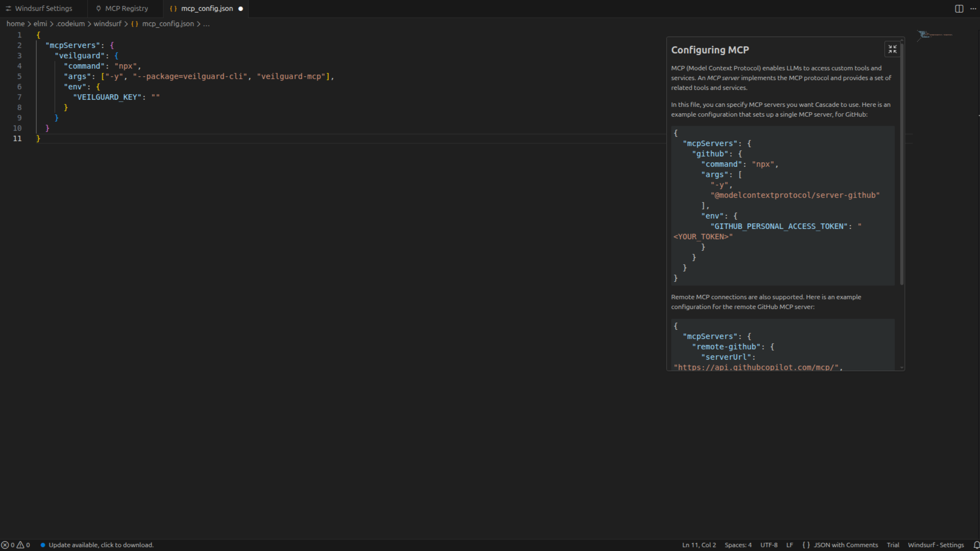Click "veilguard-mcp" argument string
This screenshot has width=980, height=551.
click(291, 76)
